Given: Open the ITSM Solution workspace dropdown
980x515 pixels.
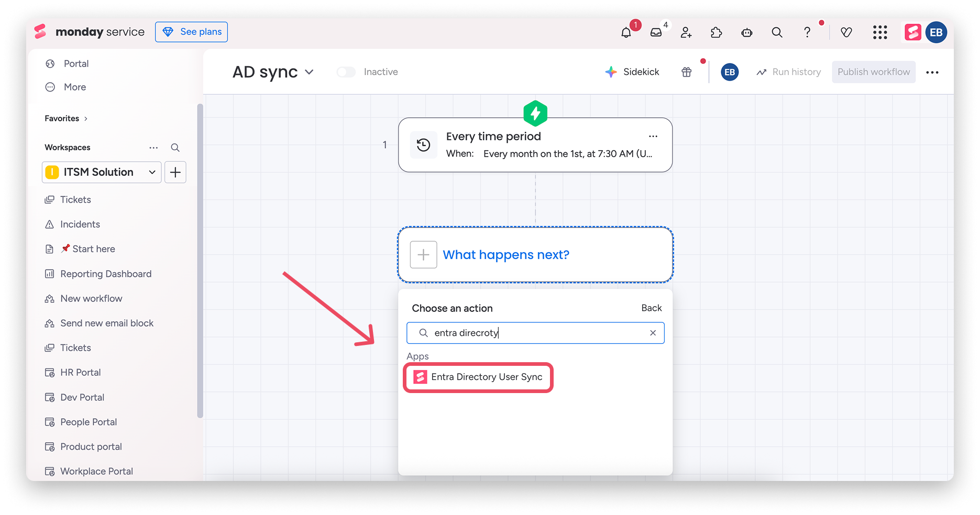Looking at the screenshot, I should [x=102, y=172].
